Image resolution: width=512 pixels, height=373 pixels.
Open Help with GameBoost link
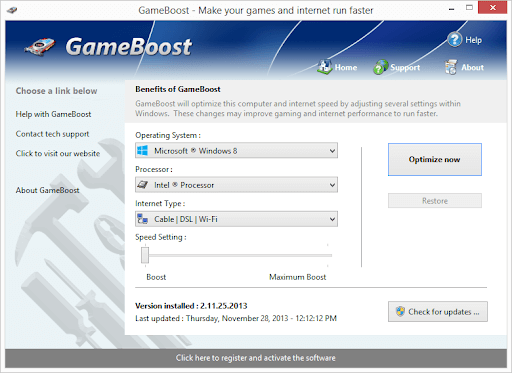53,114
